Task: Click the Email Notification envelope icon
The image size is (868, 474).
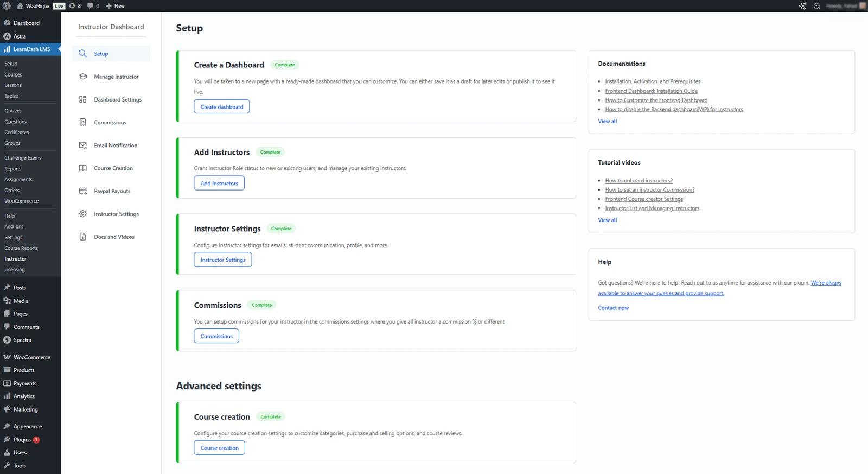Action: [x=82, y=145]
